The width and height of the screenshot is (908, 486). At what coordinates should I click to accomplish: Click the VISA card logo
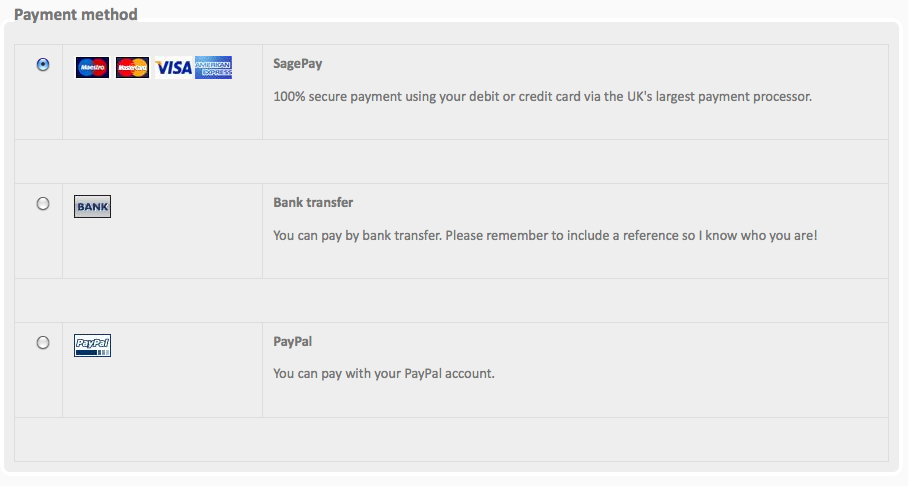174,68
